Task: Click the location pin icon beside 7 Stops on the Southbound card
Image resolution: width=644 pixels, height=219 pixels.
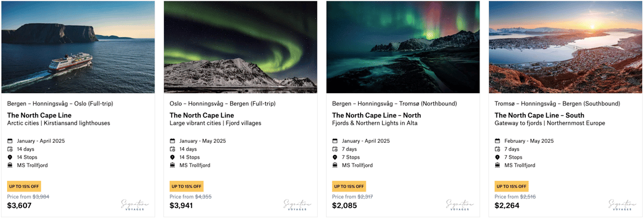Action: 498,158
